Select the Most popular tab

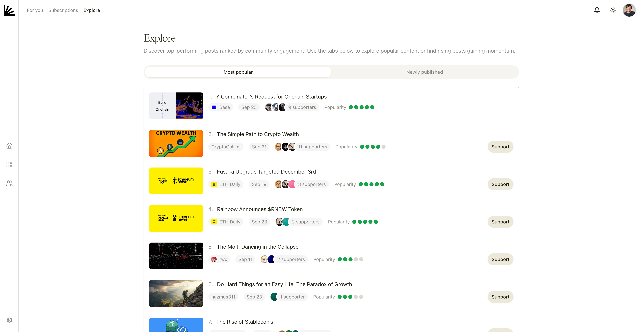pos(238,72)
